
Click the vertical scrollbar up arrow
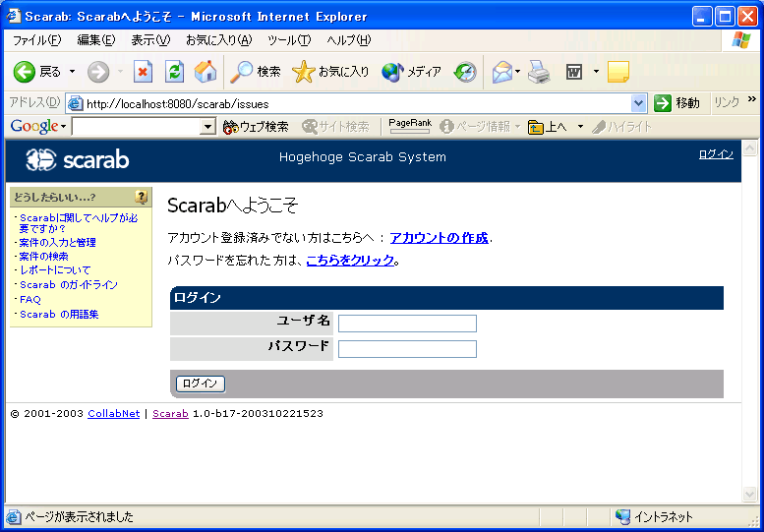pyautogui.click(x=750, y=148)
